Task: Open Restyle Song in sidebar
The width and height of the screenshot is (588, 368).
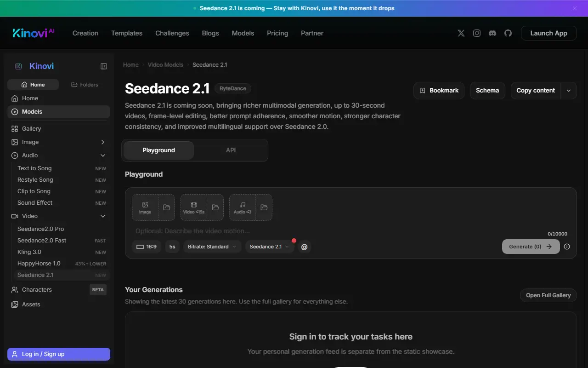Action: pyautogui.click(x=62, y=180)
